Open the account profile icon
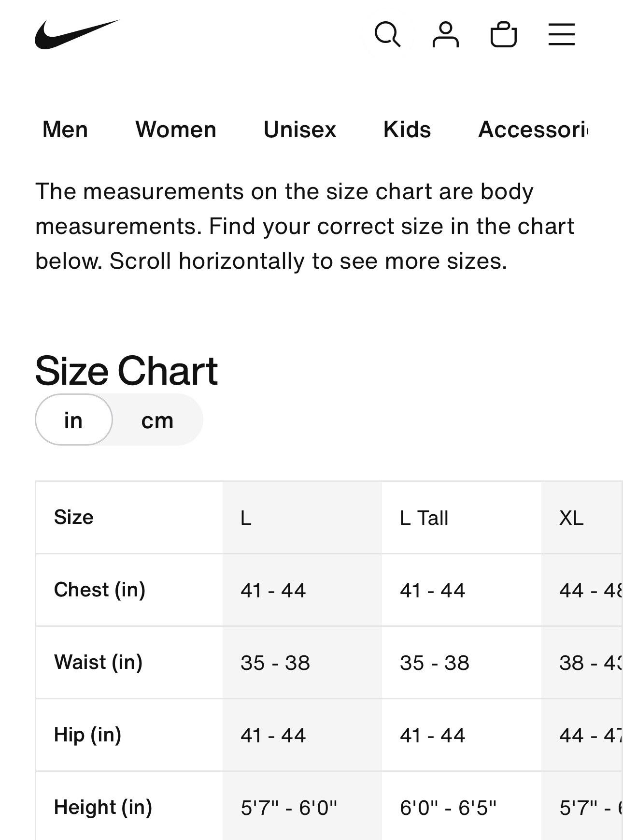Image resolution: width=623 pixels, height=840 pixels. (445, 34)
